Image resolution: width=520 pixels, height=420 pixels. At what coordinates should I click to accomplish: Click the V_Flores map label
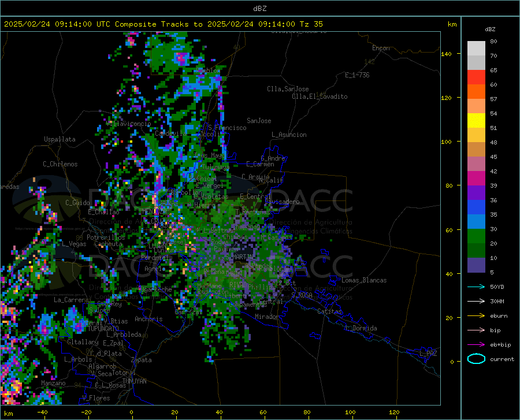[x=96, y=398]
